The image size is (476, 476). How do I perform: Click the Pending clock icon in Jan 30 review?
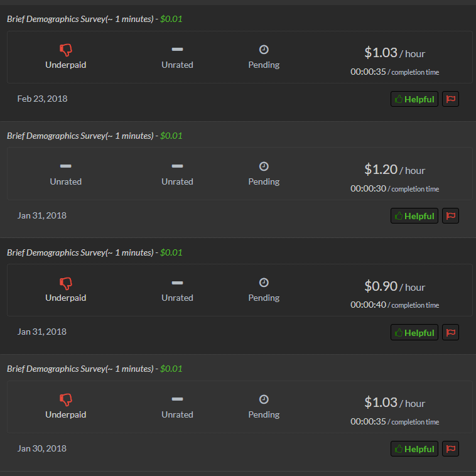click(264, 399)
